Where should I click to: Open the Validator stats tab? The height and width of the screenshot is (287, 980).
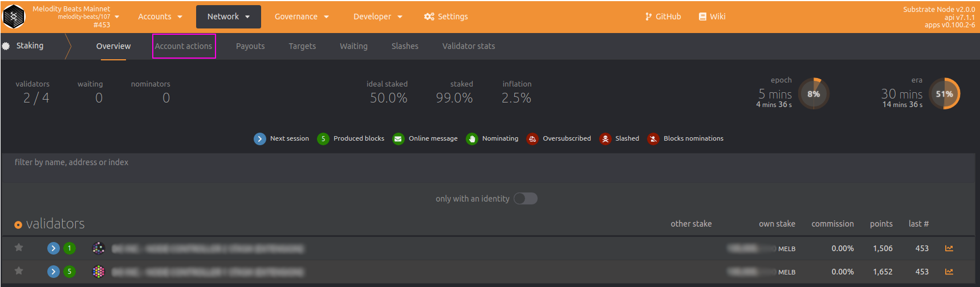point(469,46)
